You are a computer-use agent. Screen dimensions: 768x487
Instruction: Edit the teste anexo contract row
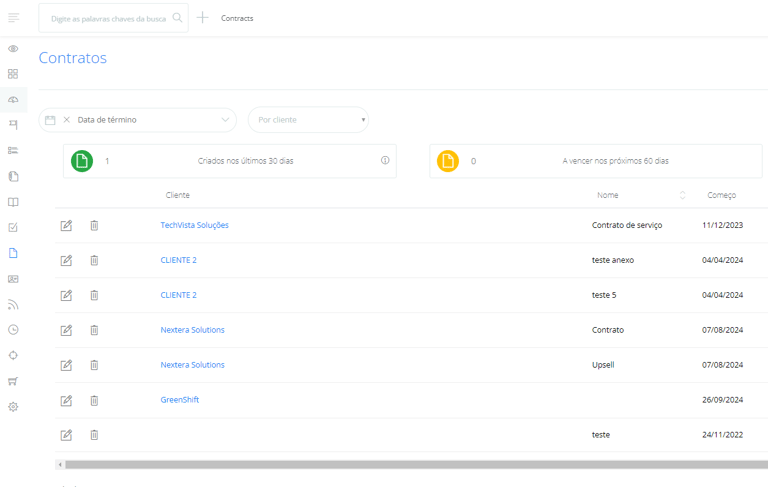pyautogui.click(x=66, y=260)
